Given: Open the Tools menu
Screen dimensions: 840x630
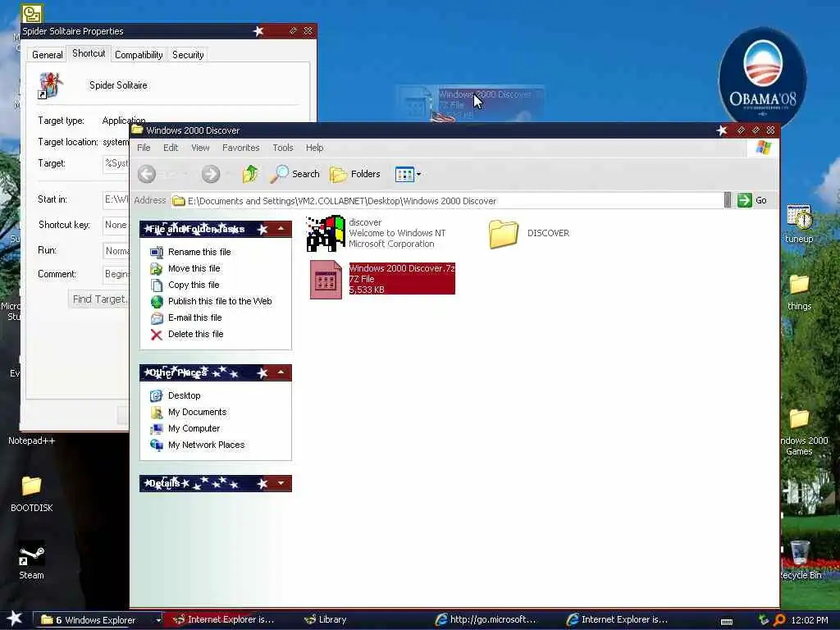Looking at the screenshot, I should [x=283, y=148].
